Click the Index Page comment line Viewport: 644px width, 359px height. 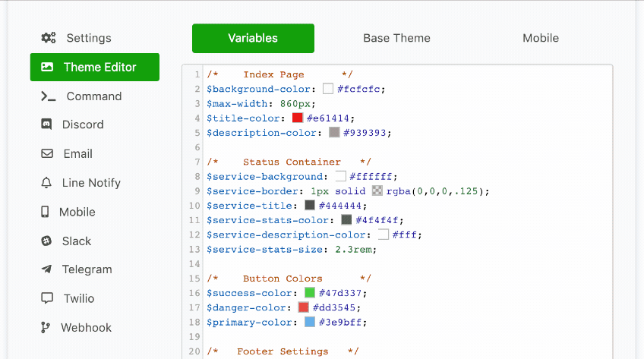279,74
